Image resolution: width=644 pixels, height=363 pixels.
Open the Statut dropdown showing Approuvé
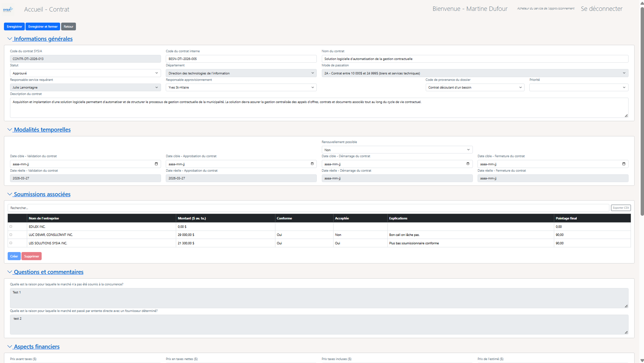(x=85, y=73)
